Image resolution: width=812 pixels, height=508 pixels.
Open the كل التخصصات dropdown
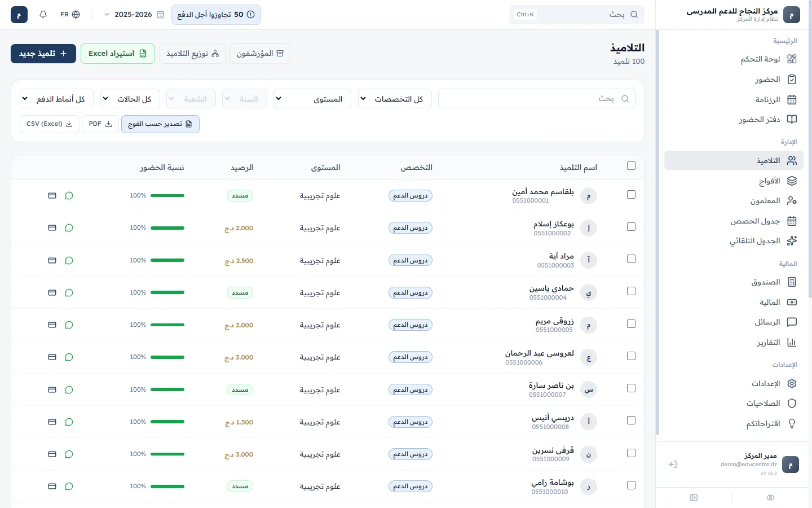click(395, 99)
